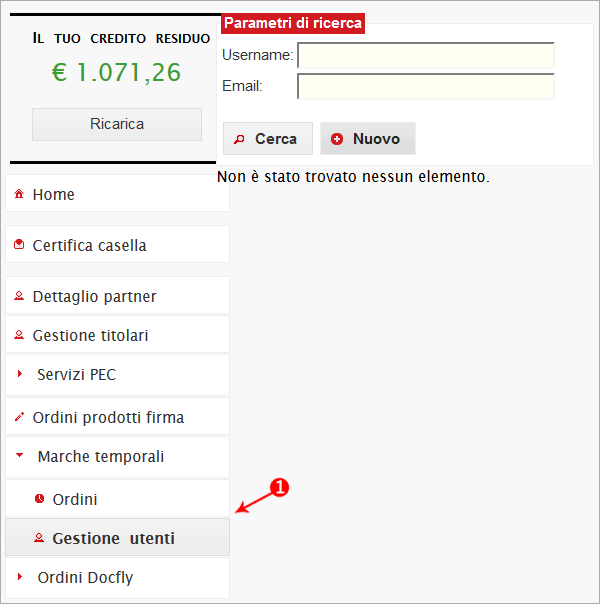Click the clock icon beside Ordini
Image resolution: width=600 pixels, height=604 pixels.
(x=39, y=499)
